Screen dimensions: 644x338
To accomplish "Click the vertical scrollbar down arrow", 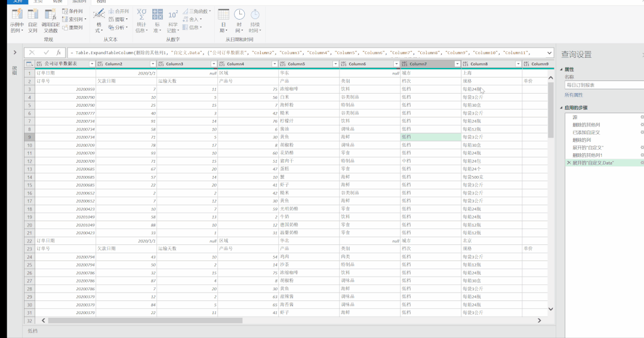I will point(551,309).
